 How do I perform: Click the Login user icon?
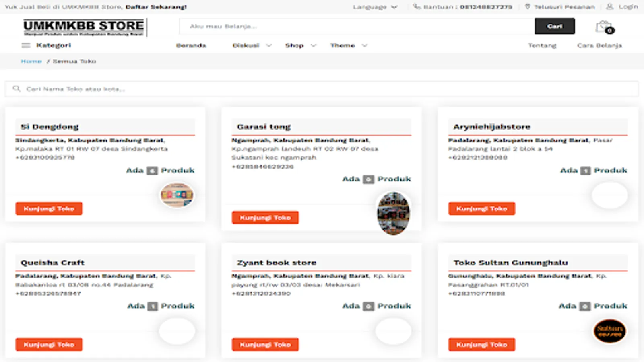(x=610, y=7)
